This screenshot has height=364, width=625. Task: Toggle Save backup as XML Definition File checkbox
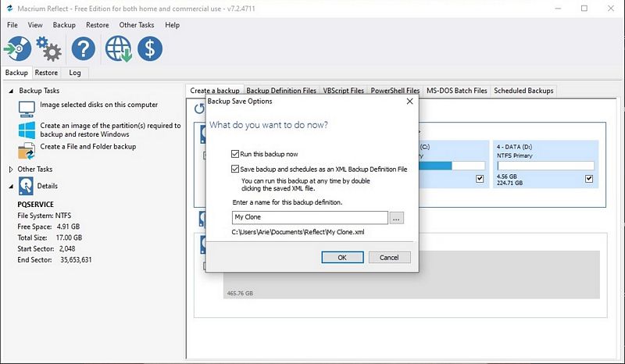(235, 169)
